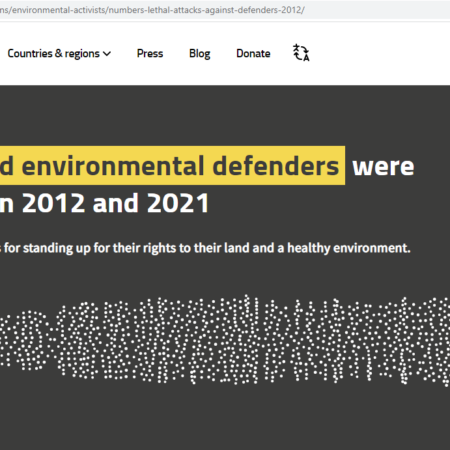
Task: Click the browser address bar URL
Action: pyautogui.click(x=152, y=10)
